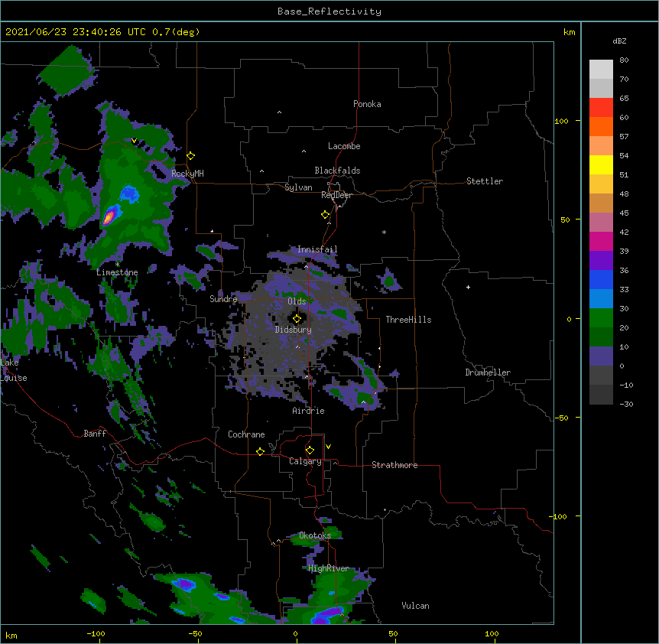Click the yellow V marker east of Calgary
The width and height of the screenshot is (659, 644).
(x=328, y=447)
